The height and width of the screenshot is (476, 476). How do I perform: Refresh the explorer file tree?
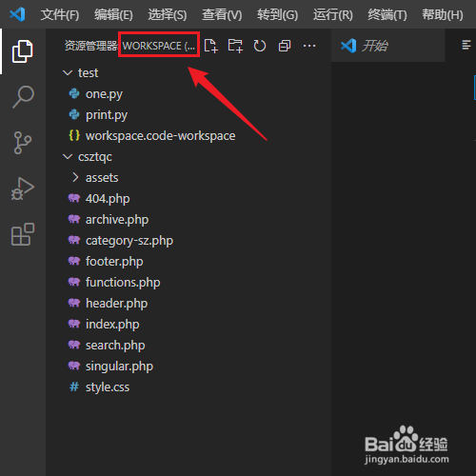coord(260,46)
